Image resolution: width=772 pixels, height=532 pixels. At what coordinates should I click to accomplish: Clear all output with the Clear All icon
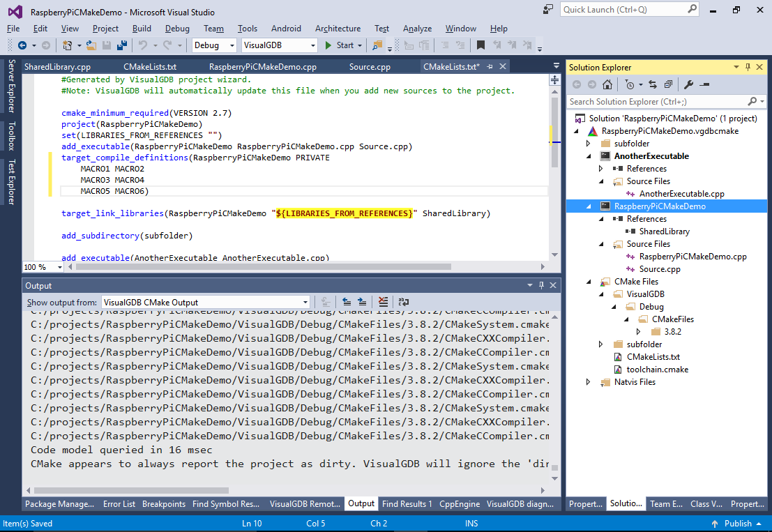tap(383, 302)
